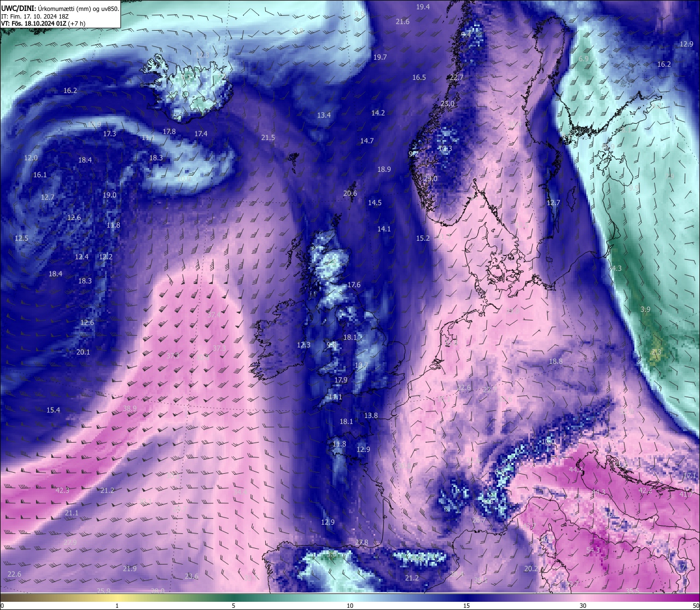Click the 5 tick on the color scale

click(x=234, y=606)
